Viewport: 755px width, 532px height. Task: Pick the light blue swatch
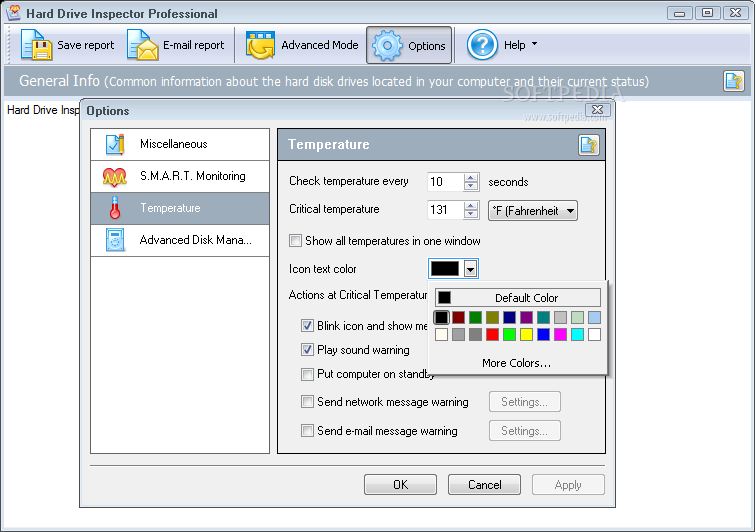[594, 317]
